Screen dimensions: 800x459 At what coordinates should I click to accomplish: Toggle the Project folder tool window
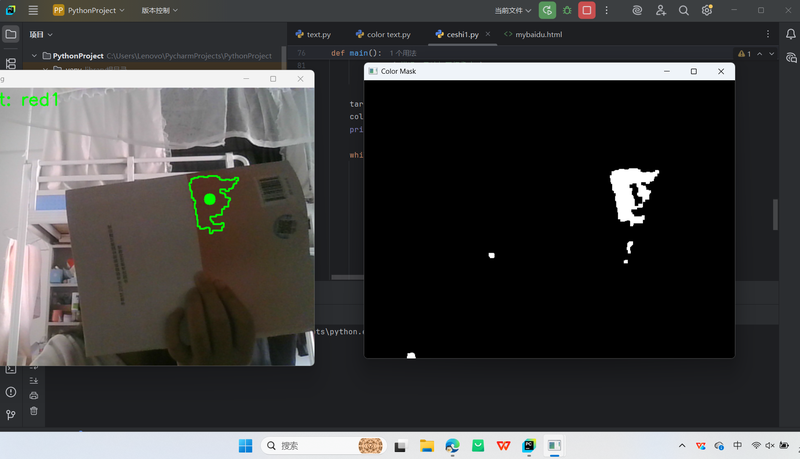point(11,34)
